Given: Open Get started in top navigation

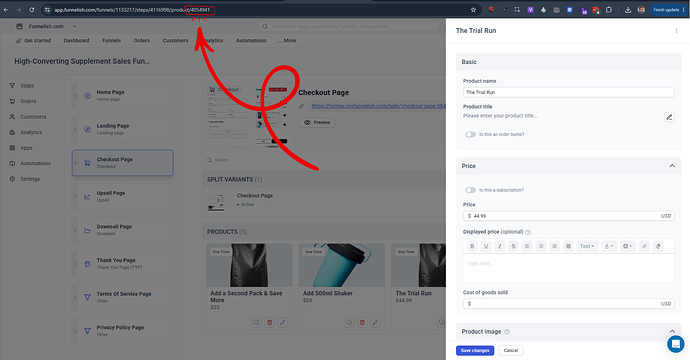Looking at the screenshot, I should 33,40.
